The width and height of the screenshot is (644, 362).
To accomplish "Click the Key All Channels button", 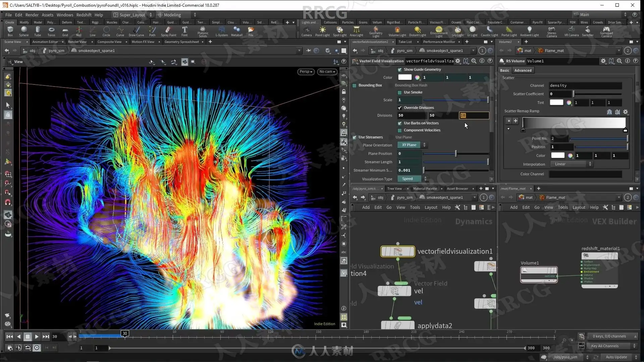I will tap(604, 346).
